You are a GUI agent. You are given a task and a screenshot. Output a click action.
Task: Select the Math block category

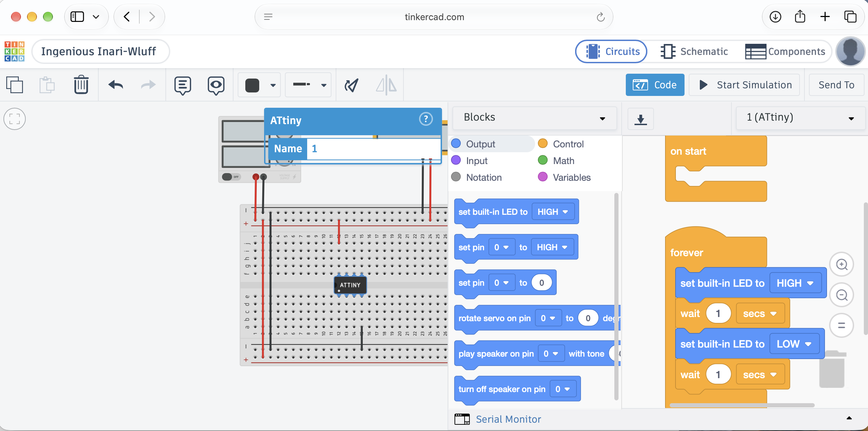(556, 161)
